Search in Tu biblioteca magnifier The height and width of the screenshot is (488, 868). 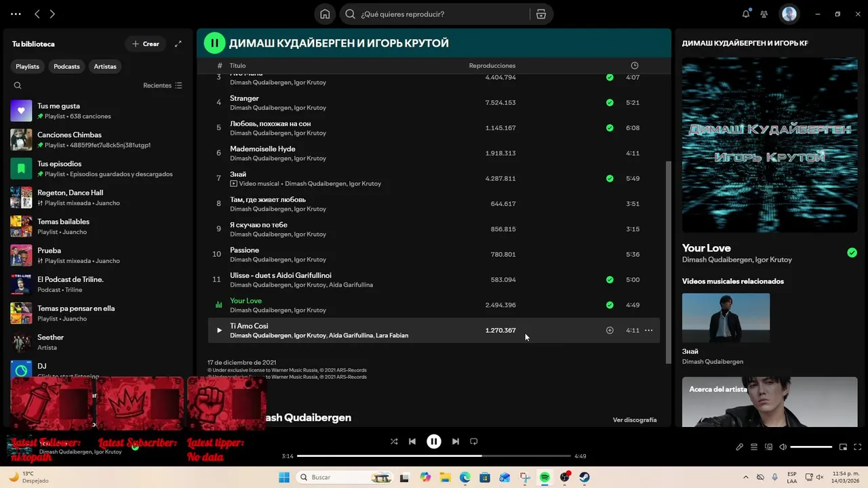(18, 85)
